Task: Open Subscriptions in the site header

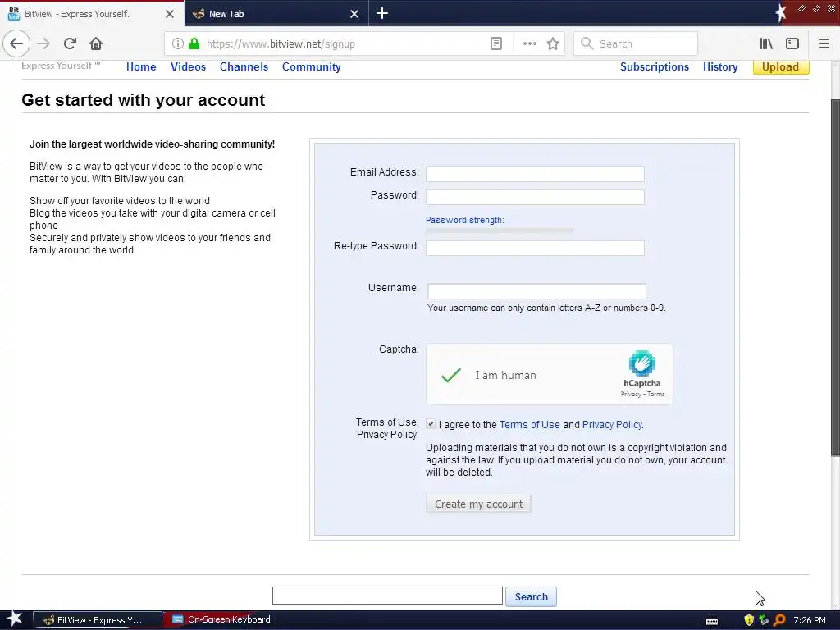Action: point(654,67)
